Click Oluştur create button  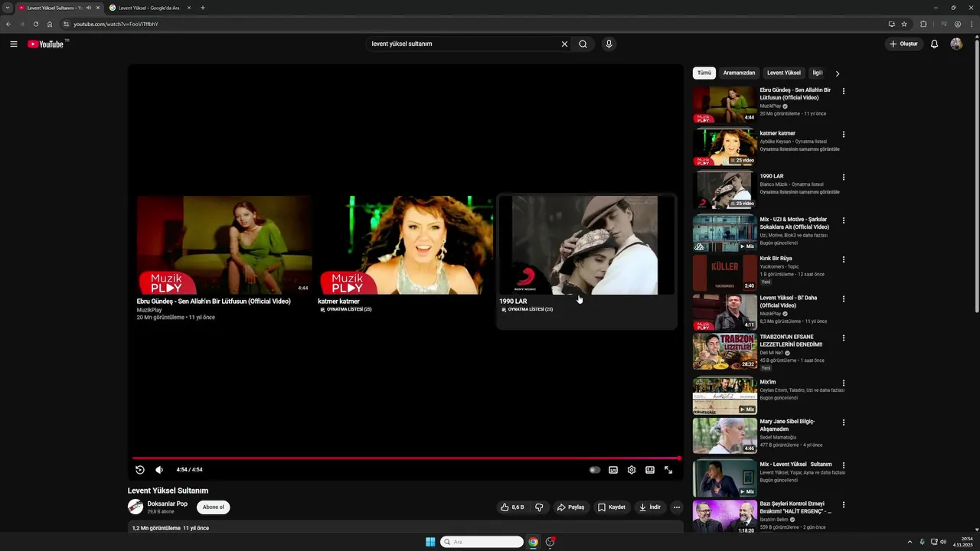(903, 44)
